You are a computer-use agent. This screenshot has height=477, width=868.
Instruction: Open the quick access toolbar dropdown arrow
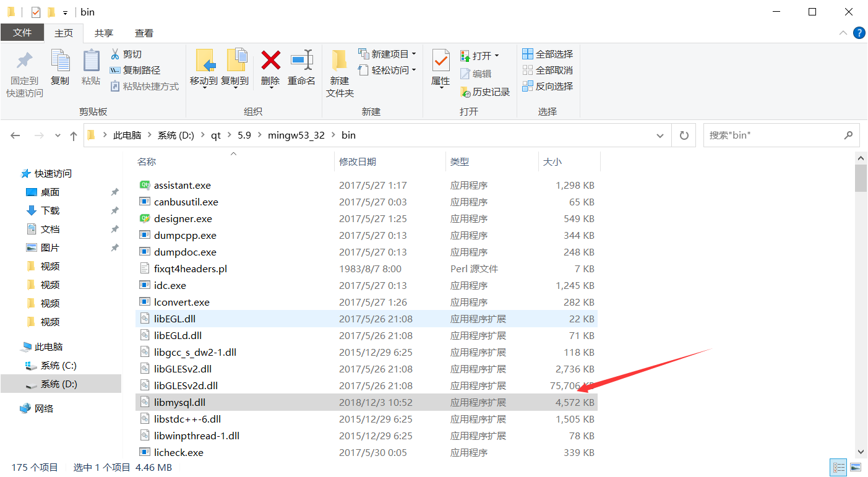(x=66, y=12)
